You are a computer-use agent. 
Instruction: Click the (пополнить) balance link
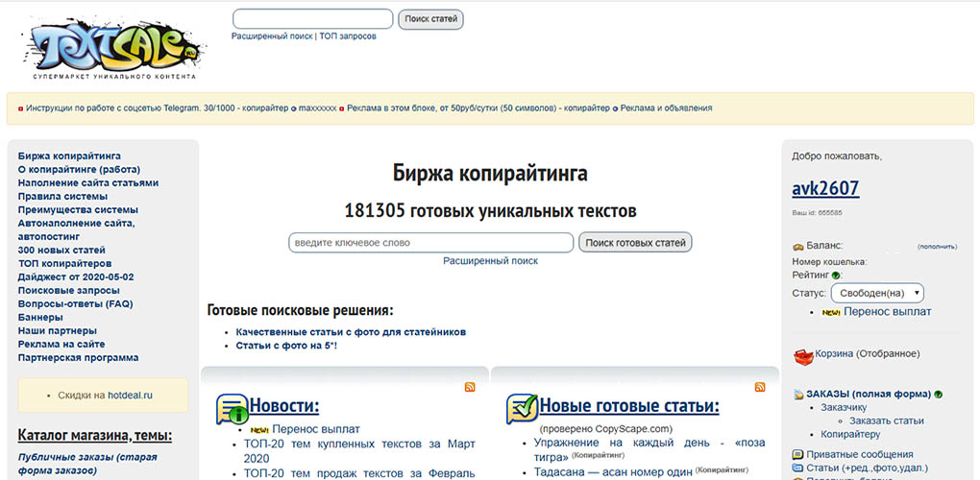[x=937, y=247]
